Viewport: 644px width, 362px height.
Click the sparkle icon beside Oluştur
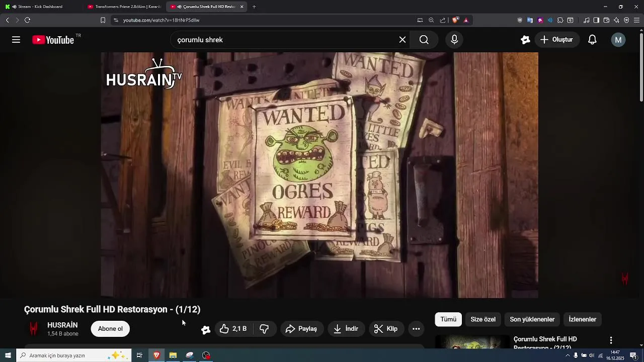[x=525, y=40]
